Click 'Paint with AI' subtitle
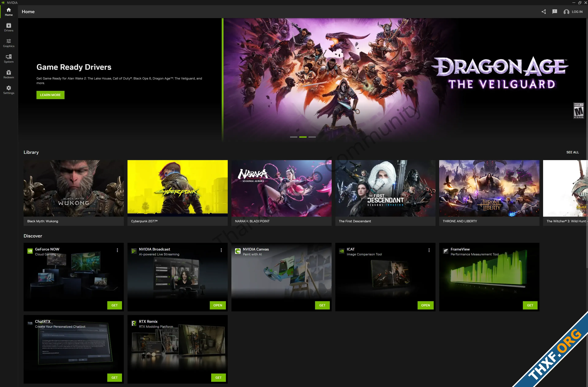Image resolution: width=588 pixels, height=387 pixels. (x=252, y=254)
